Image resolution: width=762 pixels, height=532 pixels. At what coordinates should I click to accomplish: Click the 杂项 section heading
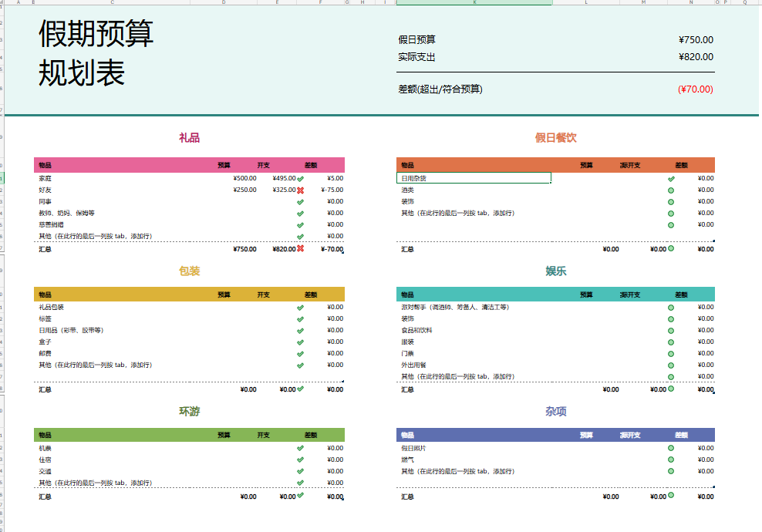click(x=555, y=412)
